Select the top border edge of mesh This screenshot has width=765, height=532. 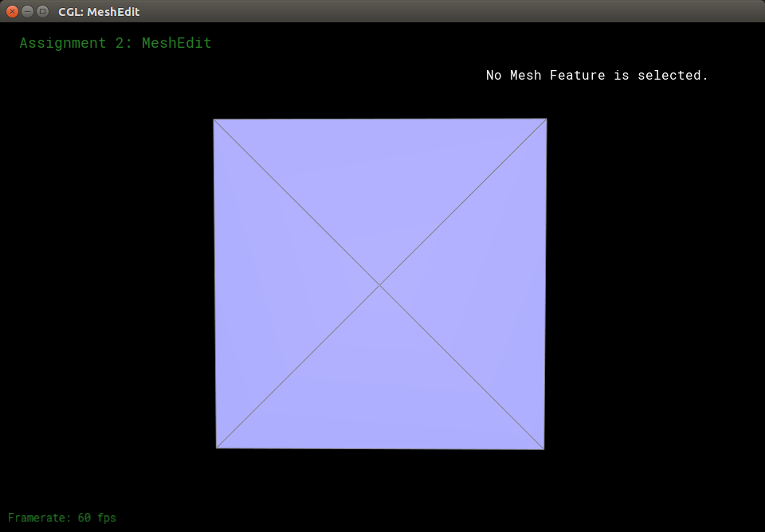point(380,119)
